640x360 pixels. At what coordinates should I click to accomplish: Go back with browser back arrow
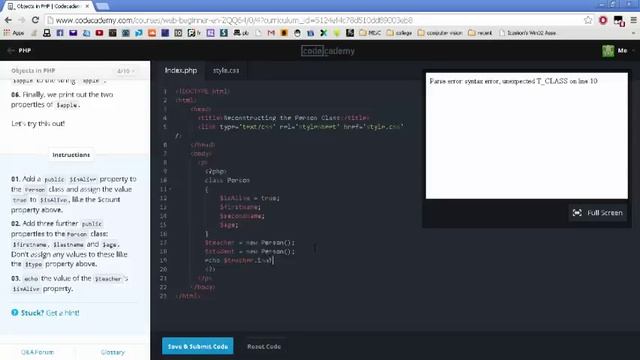click(x=8, y=20)
